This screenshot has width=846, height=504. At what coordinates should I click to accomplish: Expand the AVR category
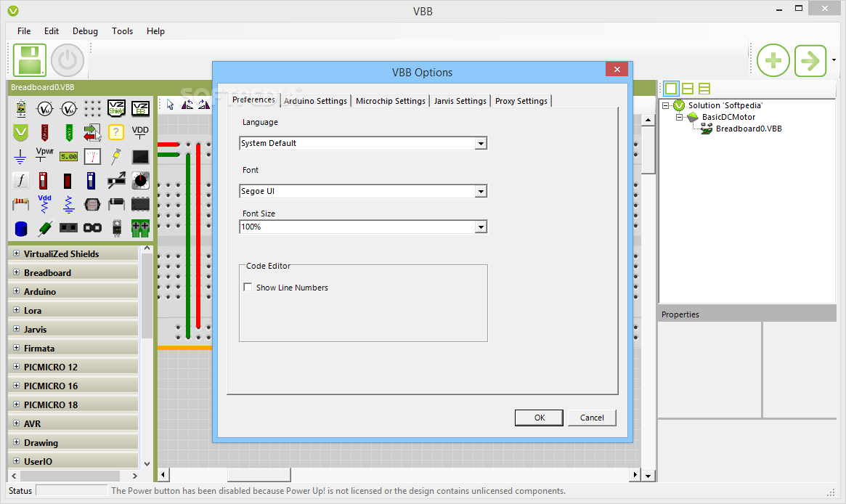[16, 423]
